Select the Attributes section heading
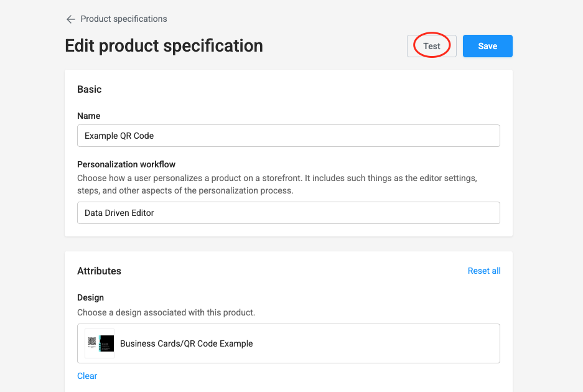Image resolution: width=583 pixels, height=392 pixels. click(x=99, y=271)
